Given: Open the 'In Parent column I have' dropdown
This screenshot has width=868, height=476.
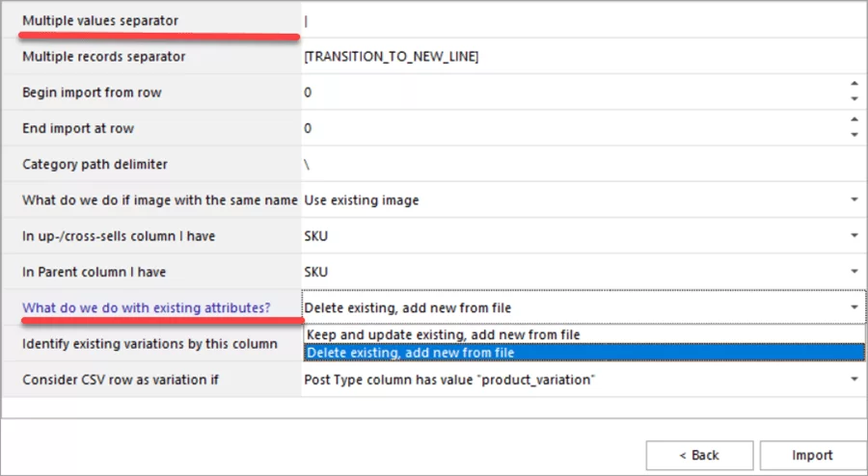Looking at the screenshot, I should click(854, 272).
